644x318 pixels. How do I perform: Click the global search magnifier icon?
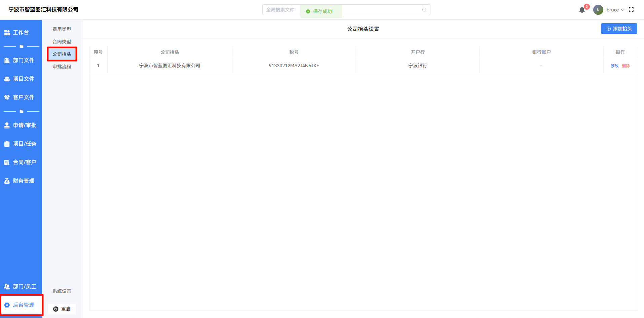pyautogui.click(x=424, y=10)
